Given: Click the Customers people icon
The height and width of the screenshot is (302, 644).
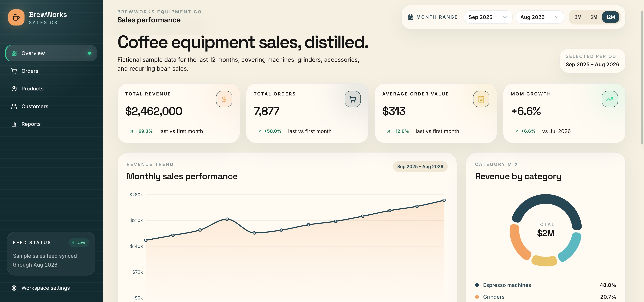Looking at the screenshot, I should [x=14, y=106].
